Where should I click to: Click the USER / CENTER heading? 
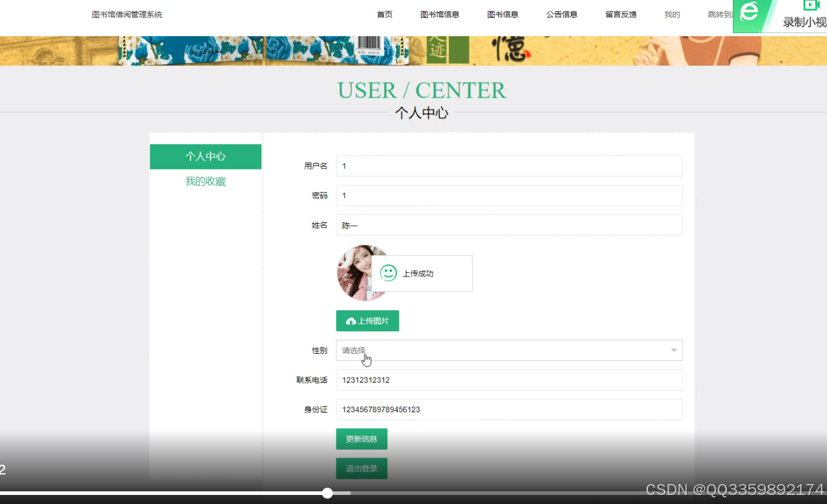(422, 90)
